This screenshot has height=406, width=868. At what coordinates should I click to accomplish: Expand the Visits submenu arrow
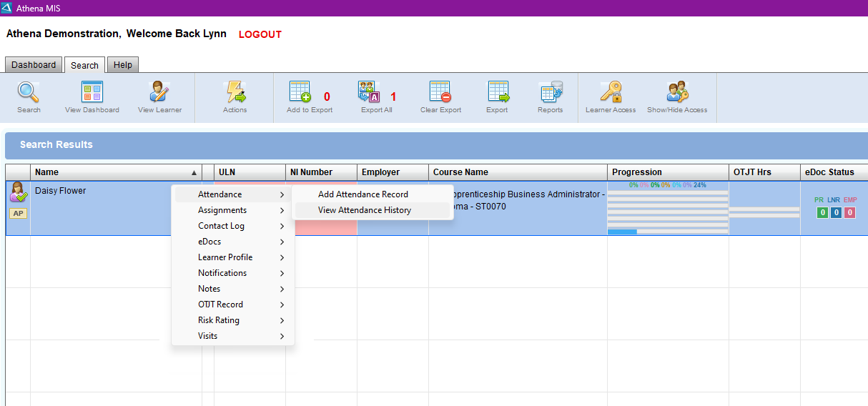282,336
